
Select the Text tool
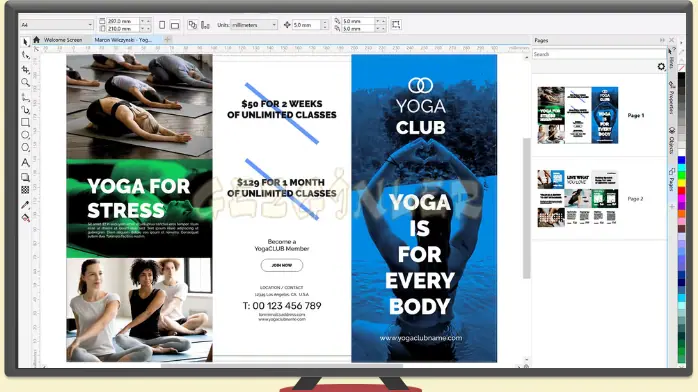coord(25,162)
